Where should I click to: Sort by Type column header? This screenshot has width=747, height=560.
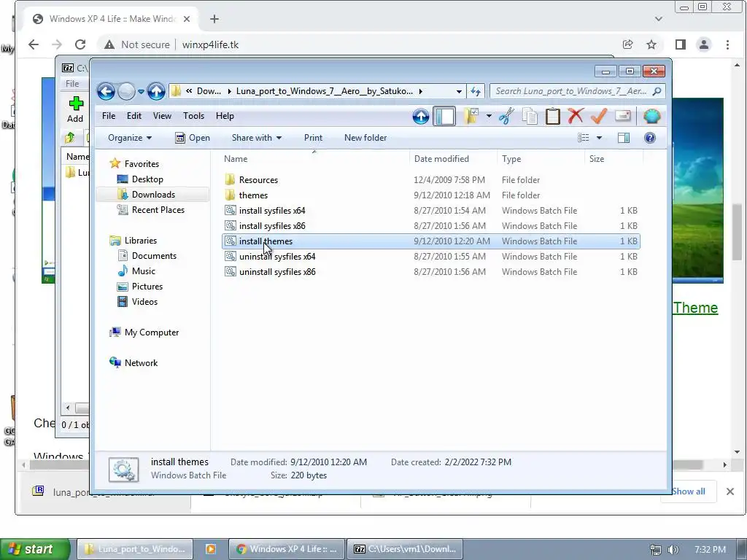click(541, 159)
